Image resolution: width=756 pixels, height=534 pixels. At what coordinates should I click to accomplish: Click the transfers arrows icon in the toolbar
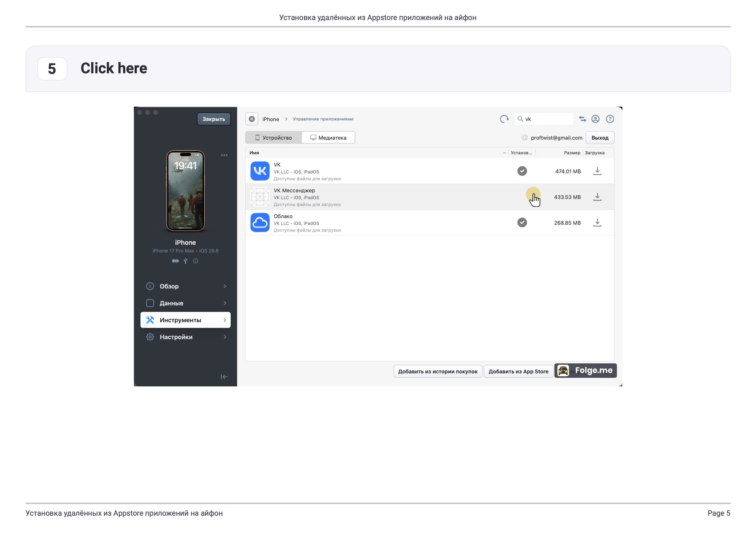(582, 119)
